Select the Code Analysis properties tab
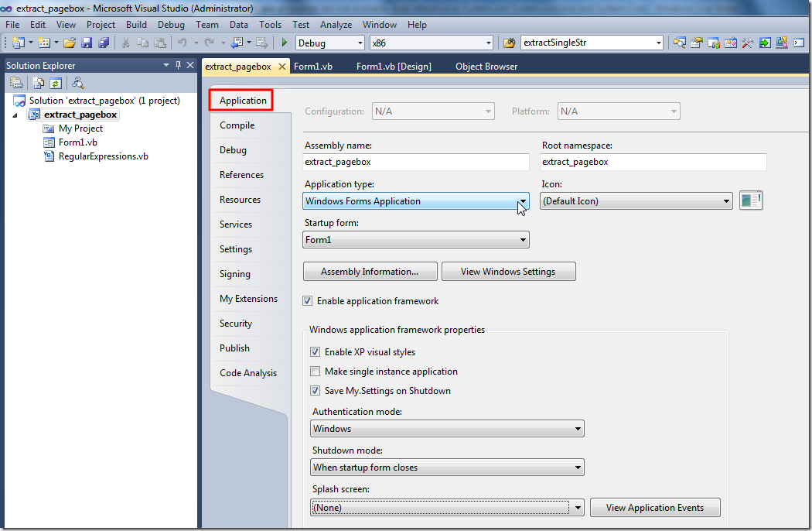The width and height of the screenshot is (812, 531). pos(248,373)
